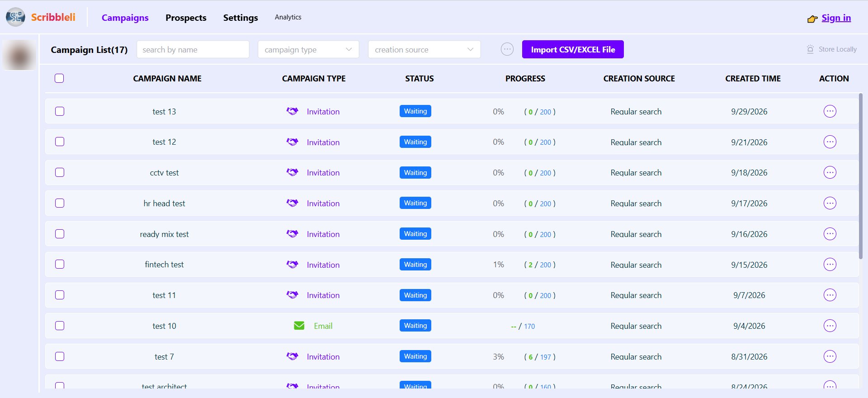The width and height of the screenshot is (868, 398).
Task: Go to the Campaigns tab
Action: [x=125, y=18]
